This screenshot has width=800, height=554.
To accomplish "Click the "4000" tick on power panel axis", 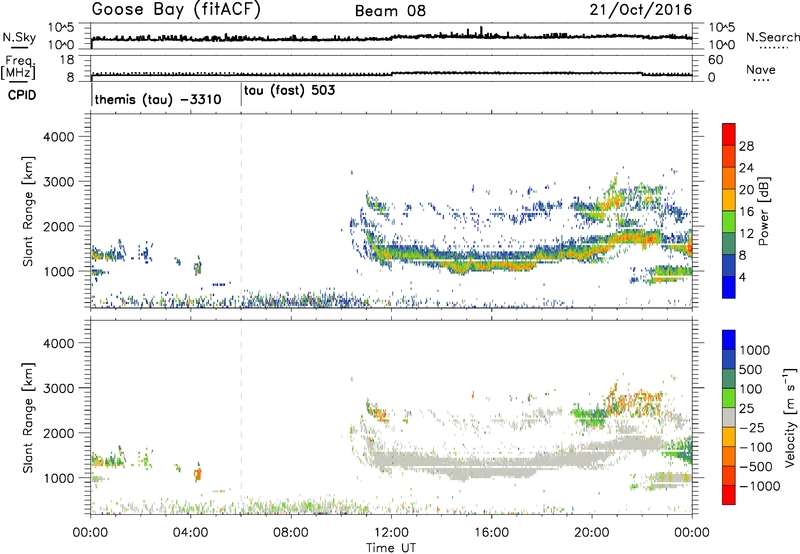I will click(59, 137).
